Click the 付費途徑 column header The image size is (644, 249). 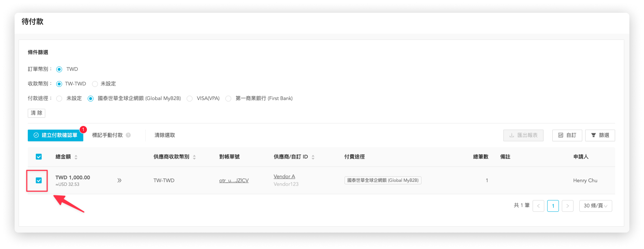[354, 157]
